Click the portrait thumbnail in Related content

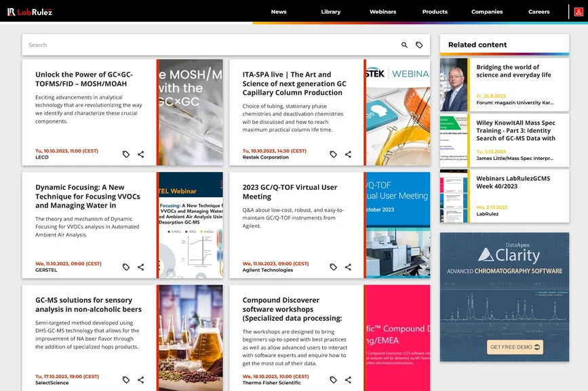click(x=454, y=85)
